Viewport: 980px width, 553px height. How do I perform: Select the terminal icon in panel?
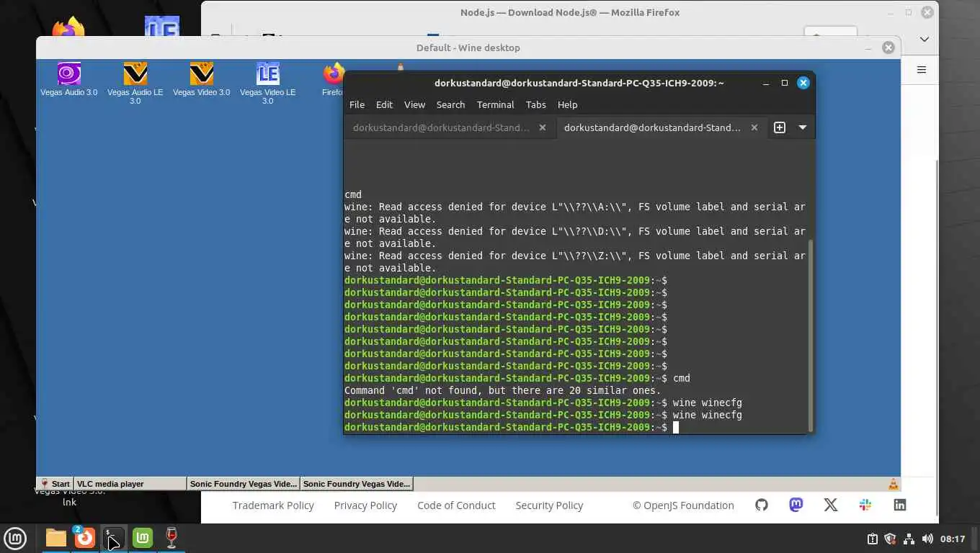(113, 538)
